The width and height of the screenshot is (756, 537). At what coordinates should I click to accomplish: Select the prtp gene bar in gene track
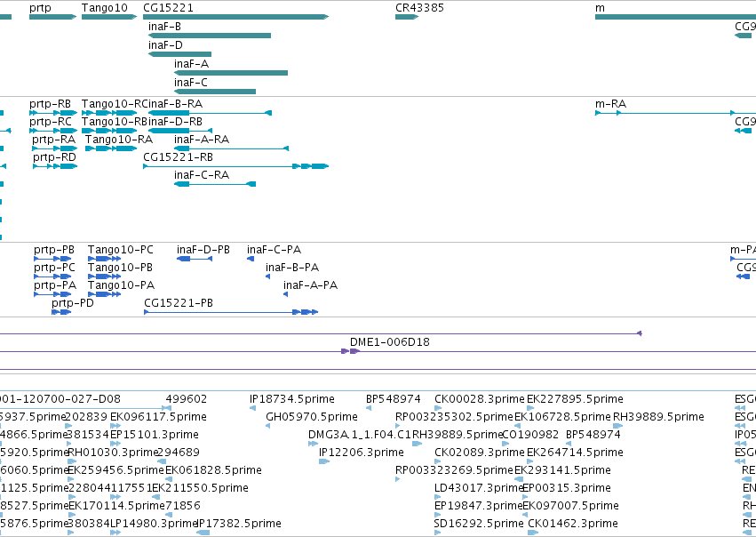(53, 17)
